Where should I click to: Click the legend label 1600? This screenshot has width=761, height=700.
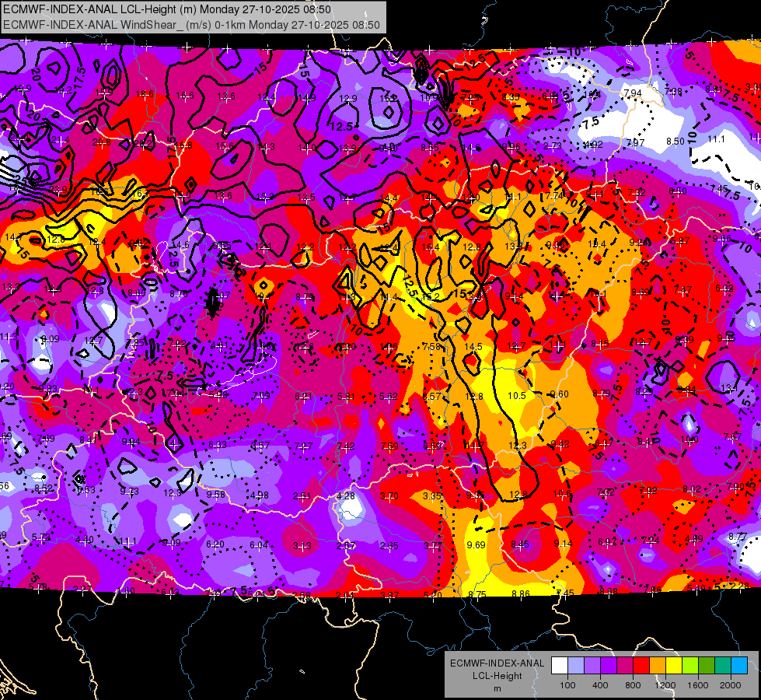[x=698, y=685]
